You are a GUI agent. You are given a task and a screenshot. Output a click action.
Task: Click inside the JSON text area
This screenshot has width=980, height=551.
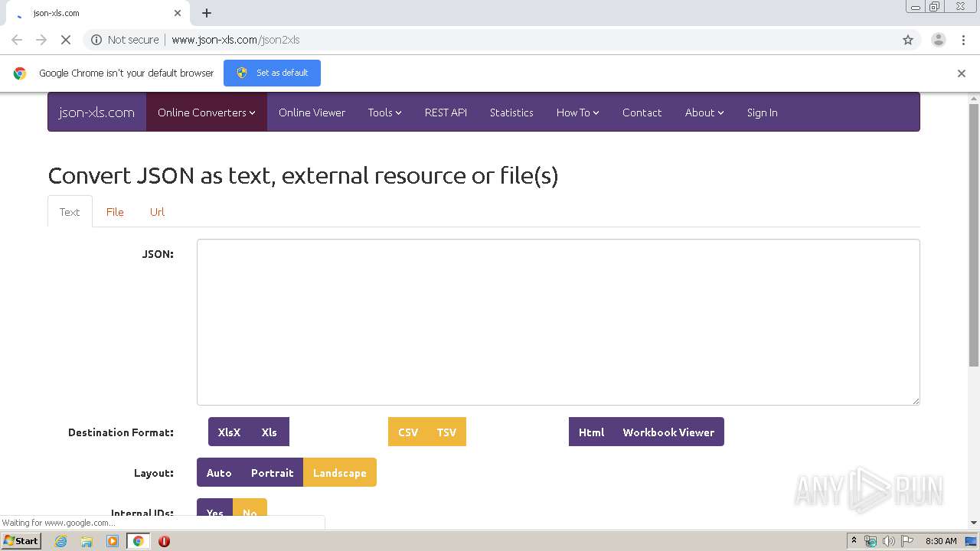558,322
